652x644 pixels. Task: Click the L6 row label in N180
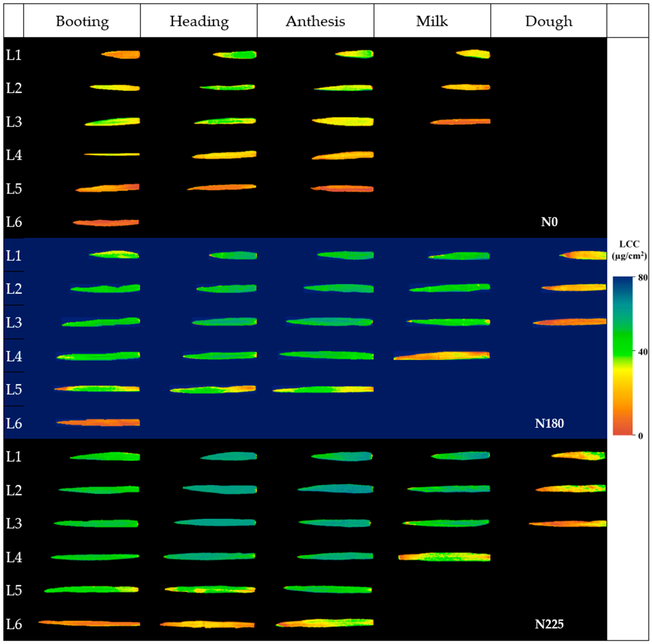tap(14, 423)
